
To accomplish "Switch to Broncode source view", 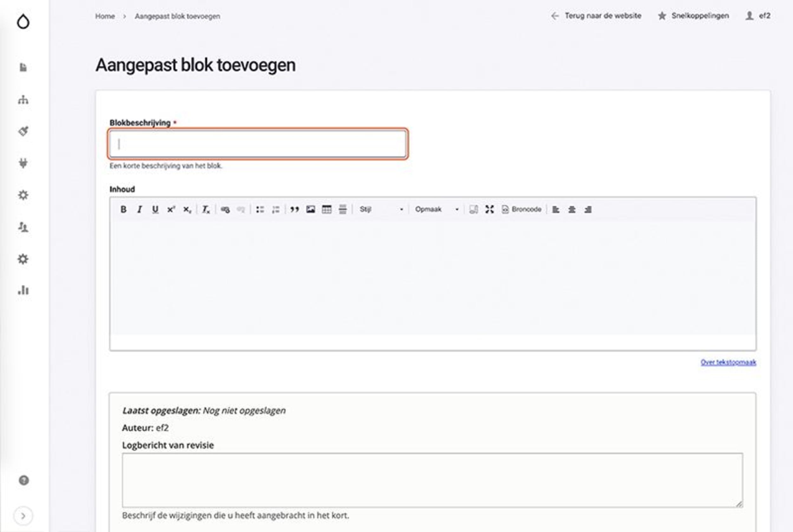I will (521, 209).
